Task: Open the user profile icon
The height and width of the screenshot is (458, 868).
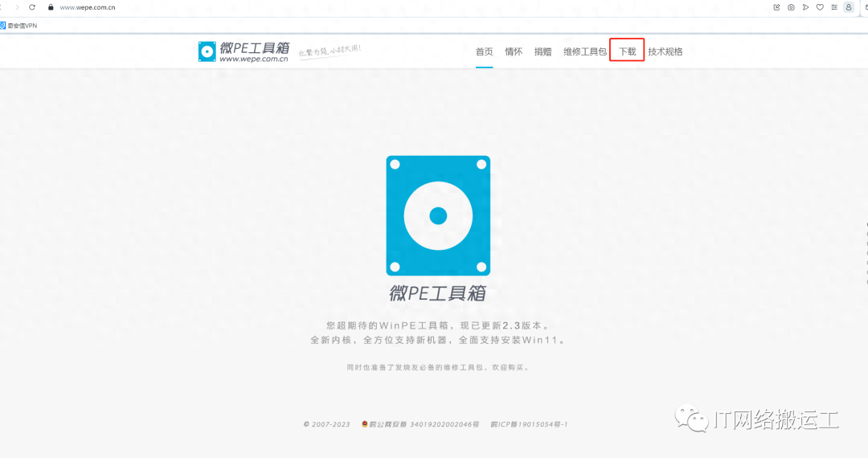Action: pos(849,7)
